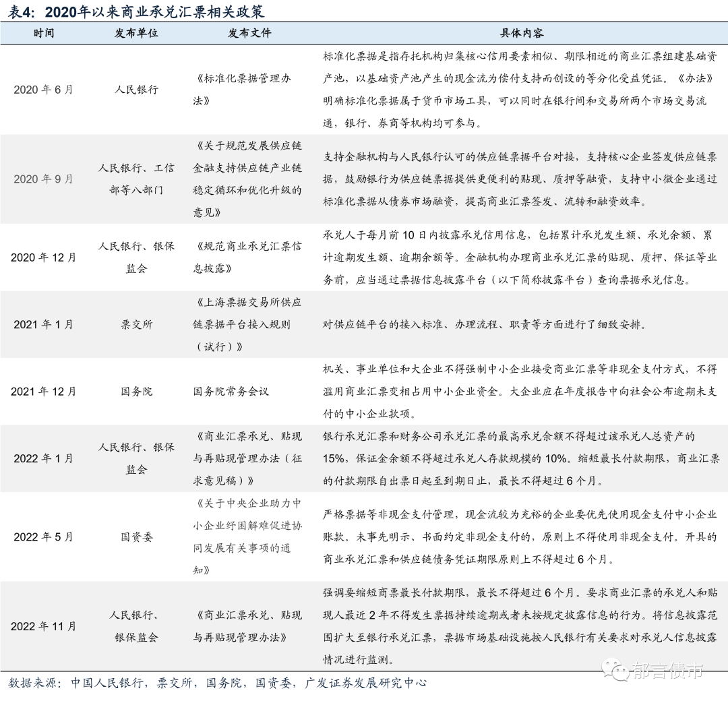
Task: Select the date cell 2020年6月
Action: tap(44, 90)
